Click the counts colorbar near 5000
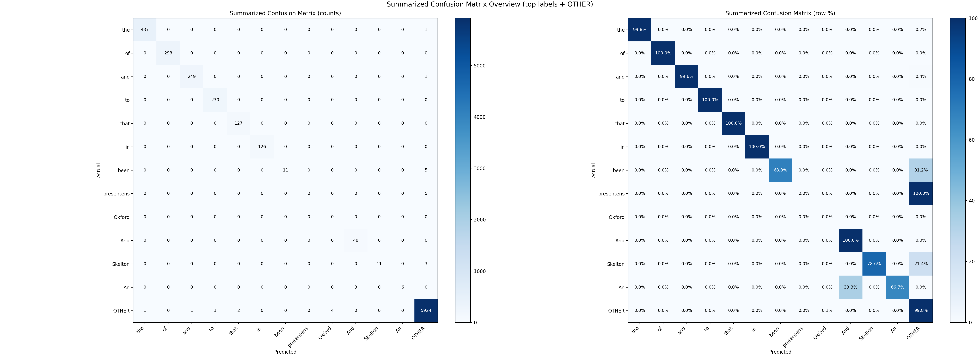This screenshot has width=980, height=356. pos(463,66)
